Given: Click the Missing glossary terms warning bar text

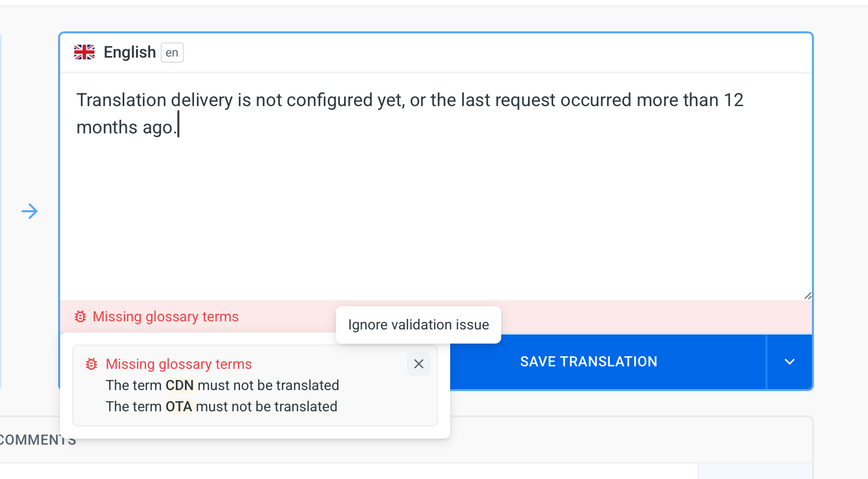Looking at the screenshot, I should 166,316.
